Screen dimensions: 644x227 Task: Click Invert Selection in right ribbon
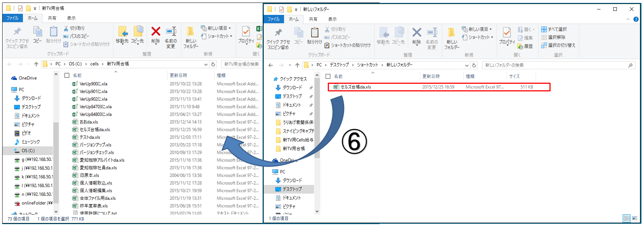(x=558, y=45)
